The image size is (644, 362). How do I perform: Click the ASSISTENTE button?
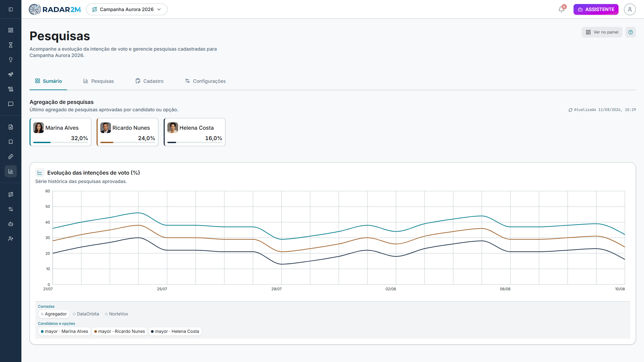coord(596,9)
